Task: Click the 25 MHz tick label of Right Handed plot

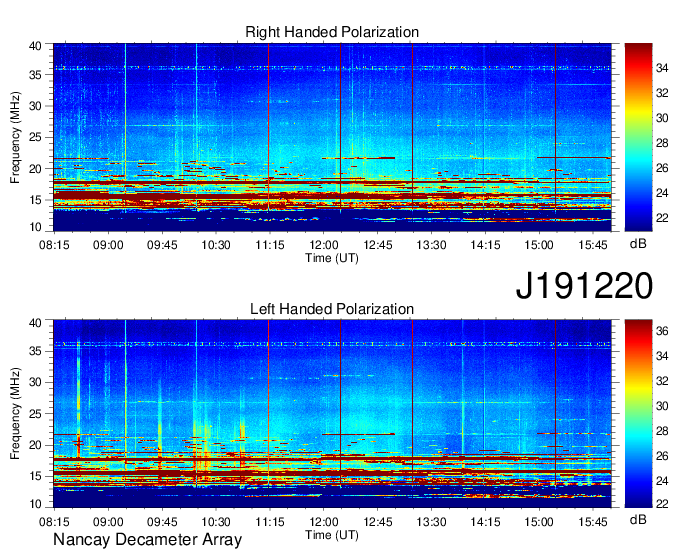Action: pos(35,137)
